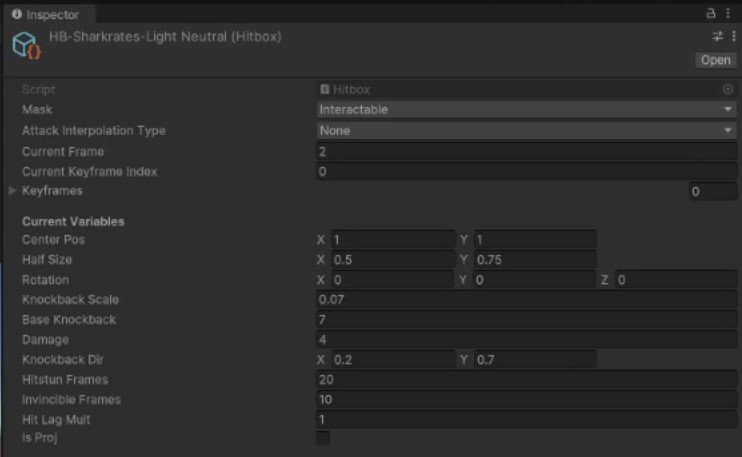Screen dimensions: 742x457
Task: Open the Inspector tab's three-dot menu
Action: (x=728, y=14)
